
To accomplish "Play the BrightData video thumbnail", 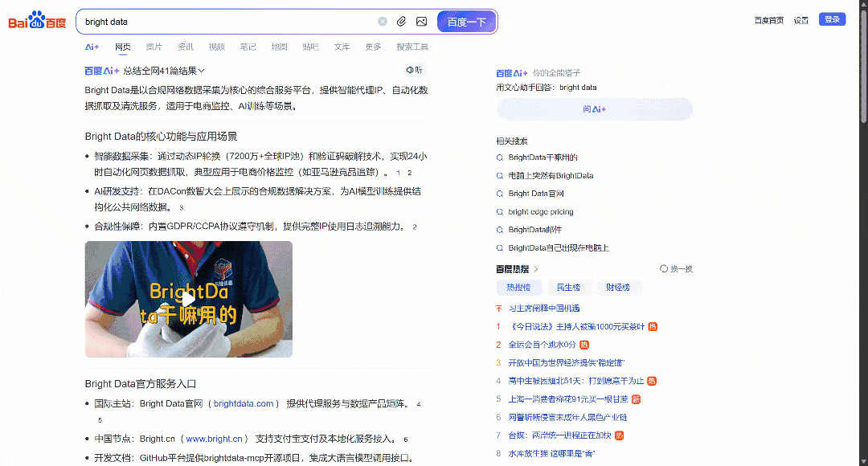I will (188, 299).
